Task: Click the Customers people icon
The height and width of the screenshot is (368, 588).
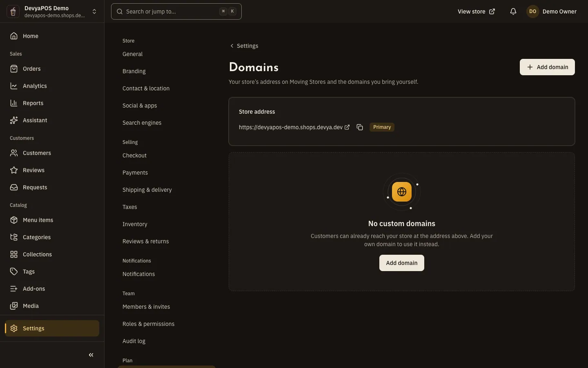Action: pos(14,153)
